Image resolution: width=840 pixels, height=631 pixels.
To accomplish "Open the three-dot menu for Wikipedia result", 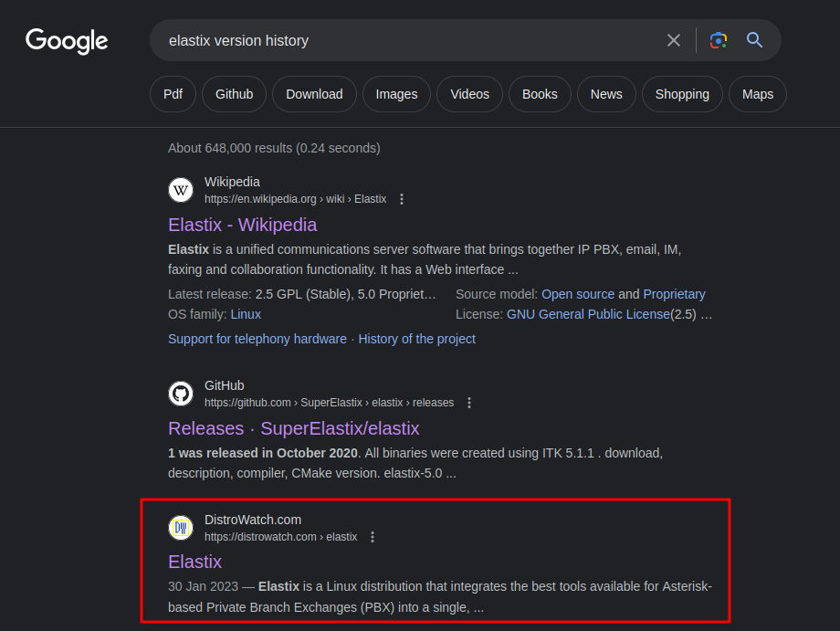I will click(402, 199).
